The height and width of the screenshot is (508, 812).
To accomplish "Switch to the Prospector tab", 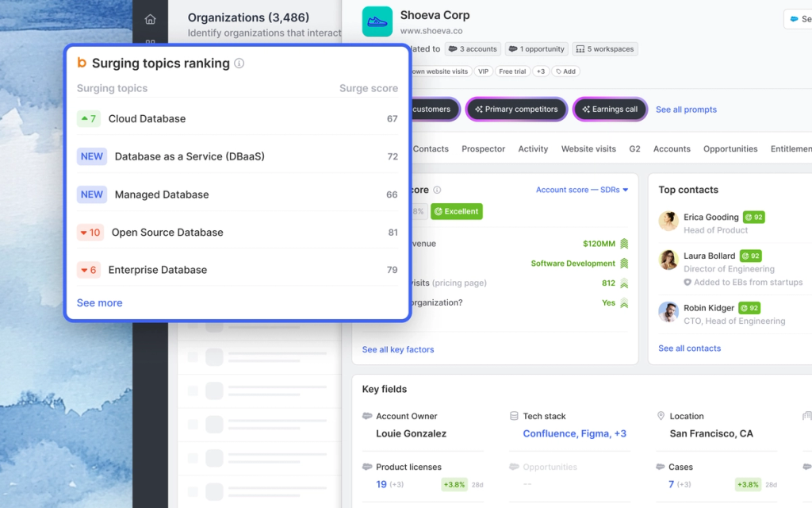I will (x=483, y=148).
